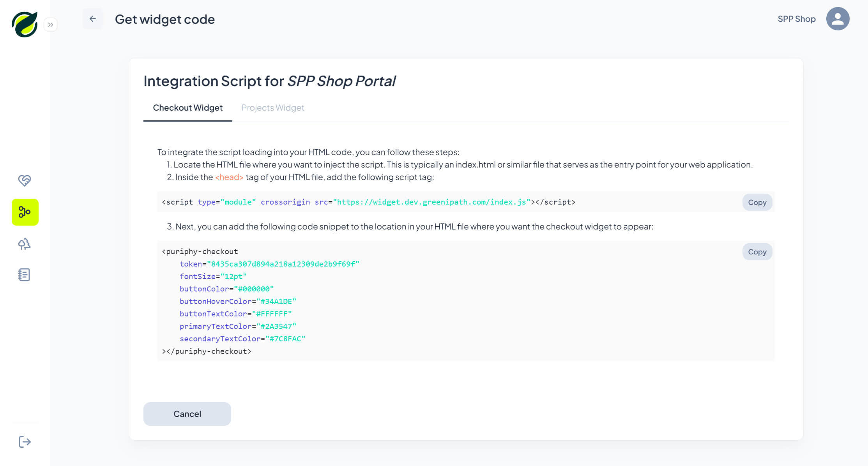This screenshot has width=868, height=466.
Task: Open the notebook list sidebar icon
Action: click(24, 275)
